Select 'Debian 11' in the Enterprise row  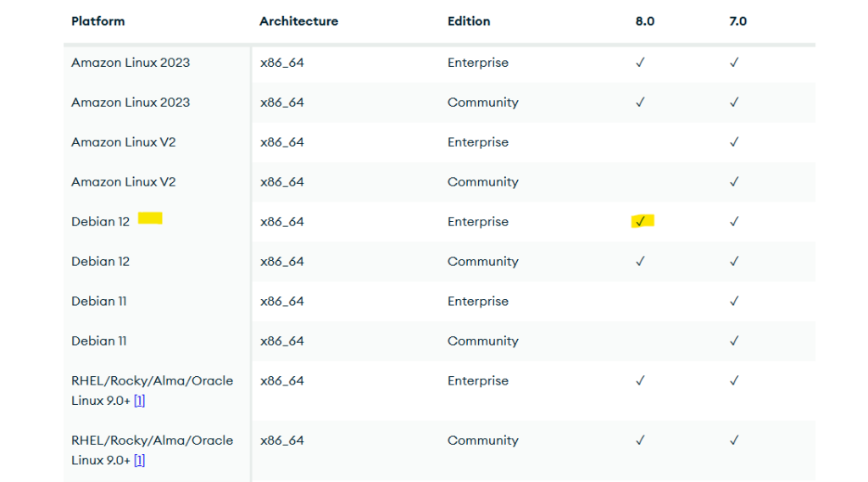coord(99,302)
